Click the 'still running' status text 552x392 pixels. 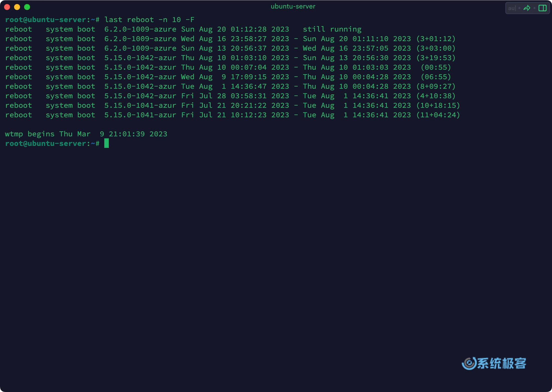[332, 29]
